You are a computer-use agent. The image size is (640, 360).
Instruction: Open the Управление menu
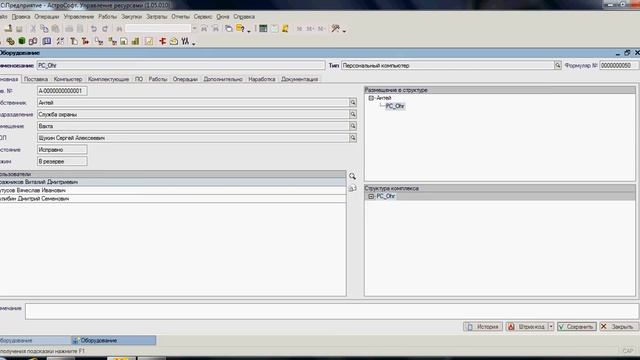tap(79, 17)
